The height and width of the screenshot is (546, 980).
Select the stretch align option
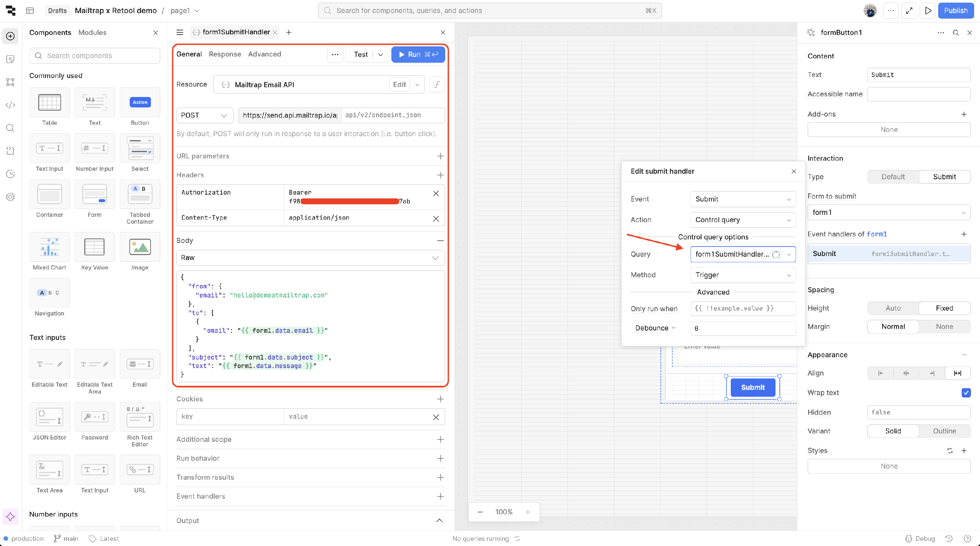pos(957,373)
